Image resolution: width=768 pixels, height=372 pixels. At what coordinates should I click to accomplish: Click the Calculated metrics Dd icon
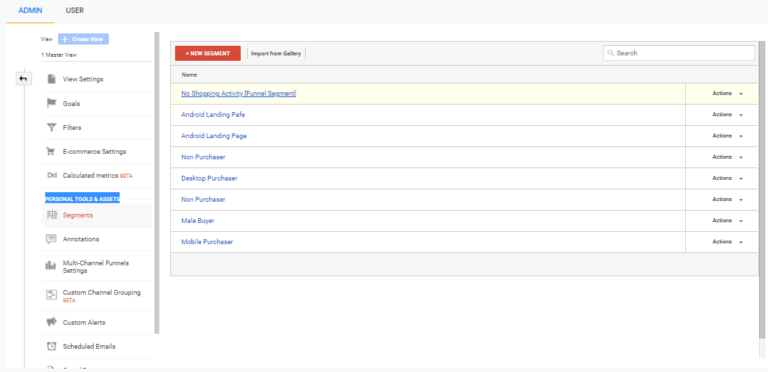tap(51, 175)
